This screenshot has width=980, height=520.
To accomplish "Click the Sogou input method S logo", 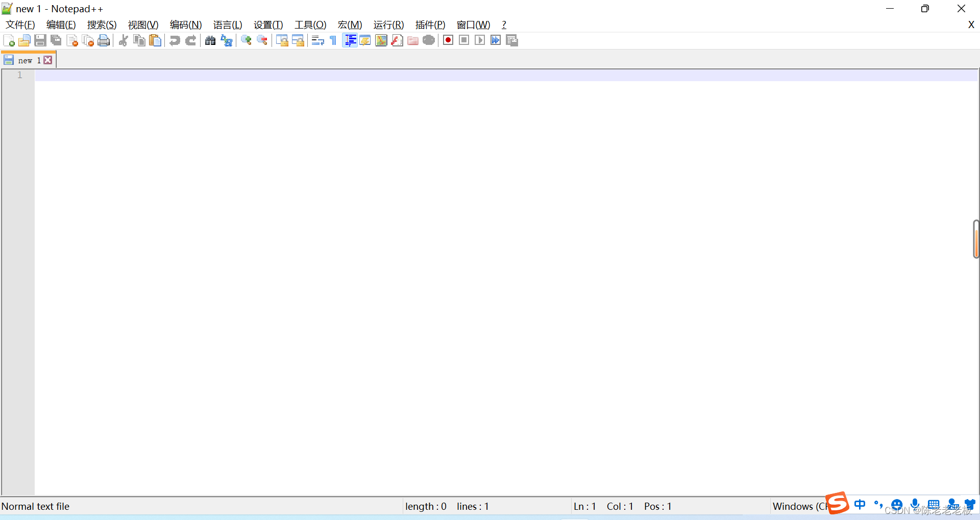I will pos(838,503).
